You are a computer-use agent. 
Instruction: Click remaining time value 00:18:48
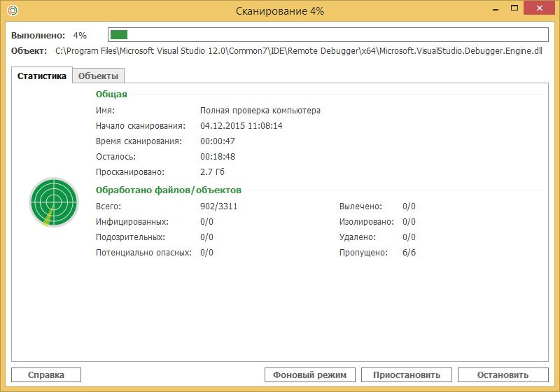point(218,157)
